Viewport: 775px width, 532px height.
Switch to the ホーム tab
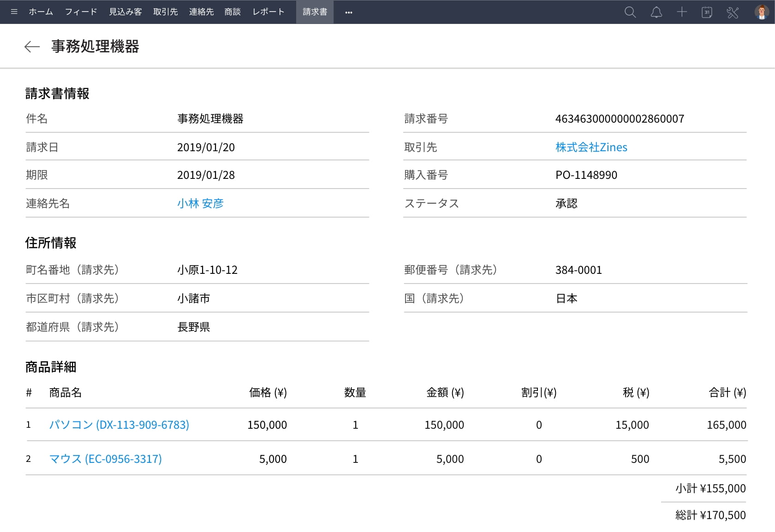point(41,12)
